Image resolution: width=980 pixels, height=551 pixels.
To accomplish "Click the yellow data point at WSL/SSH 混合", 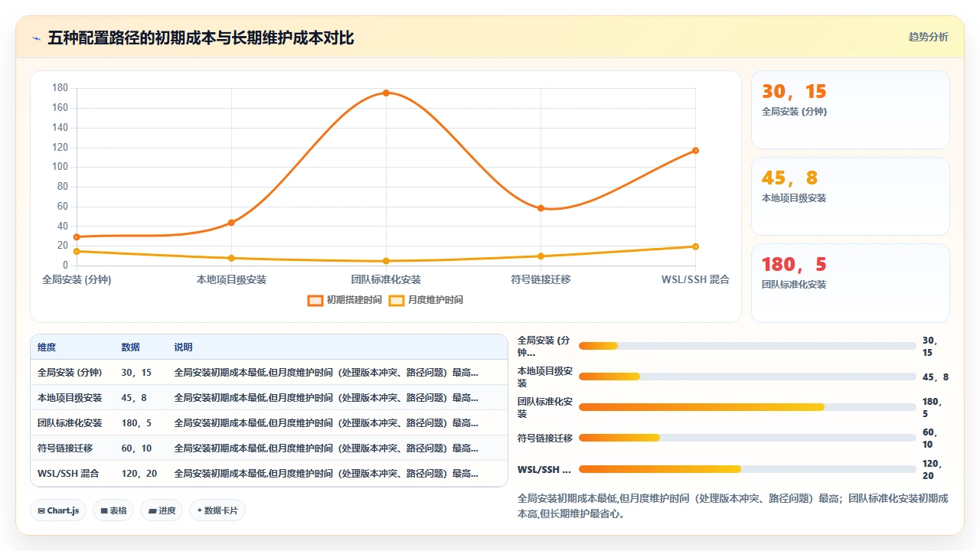I will click(x=695, y=246).
